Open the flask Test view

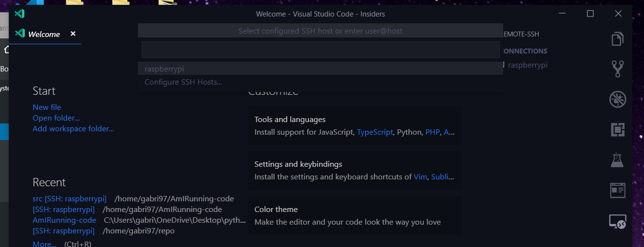tap(618, 160)
